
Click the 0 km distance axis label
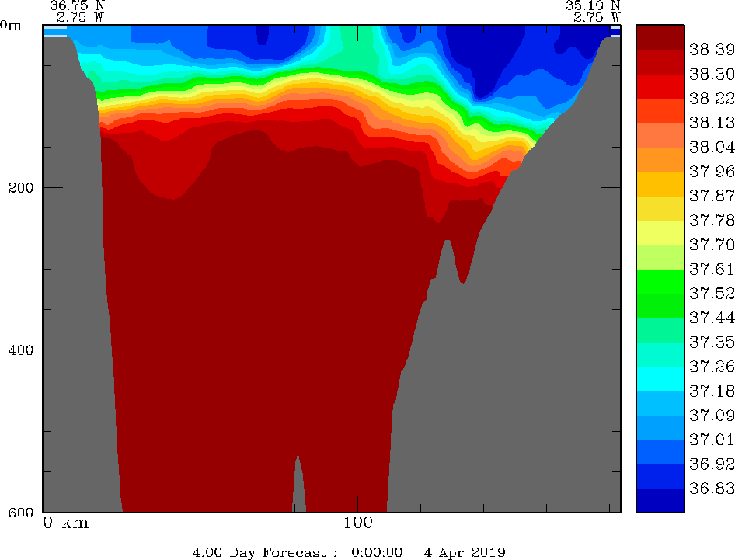click(x=65, y=523)
